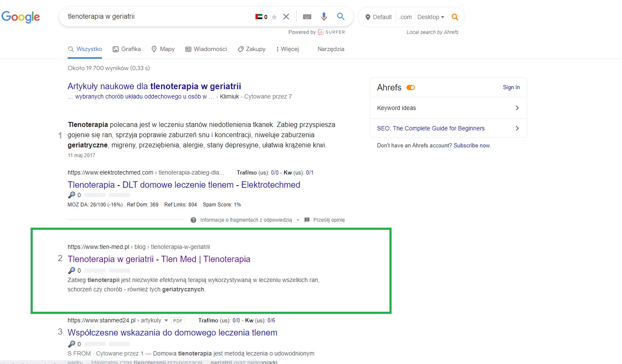The height and width of the screenshot is (364, 622).
Task: Click the UAE flag icon in search box
Action: pyautogui.click(x=258, y=17)
